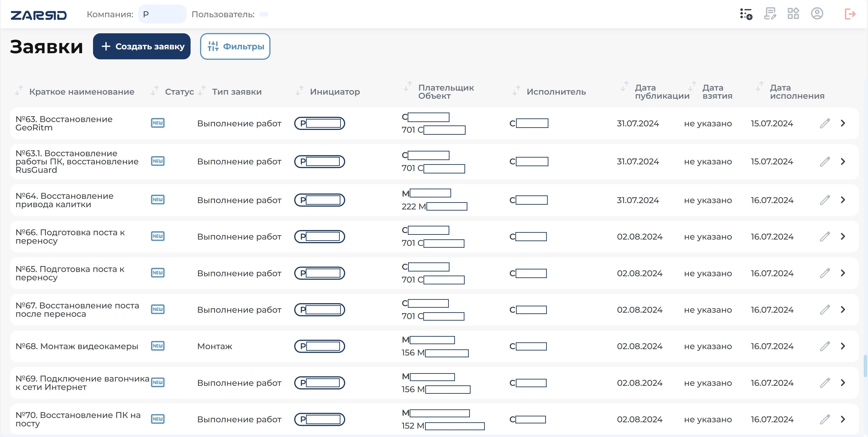Click 'Монтаж' type in request №68
The image size is (868, 437).
(x=215, y=346)
